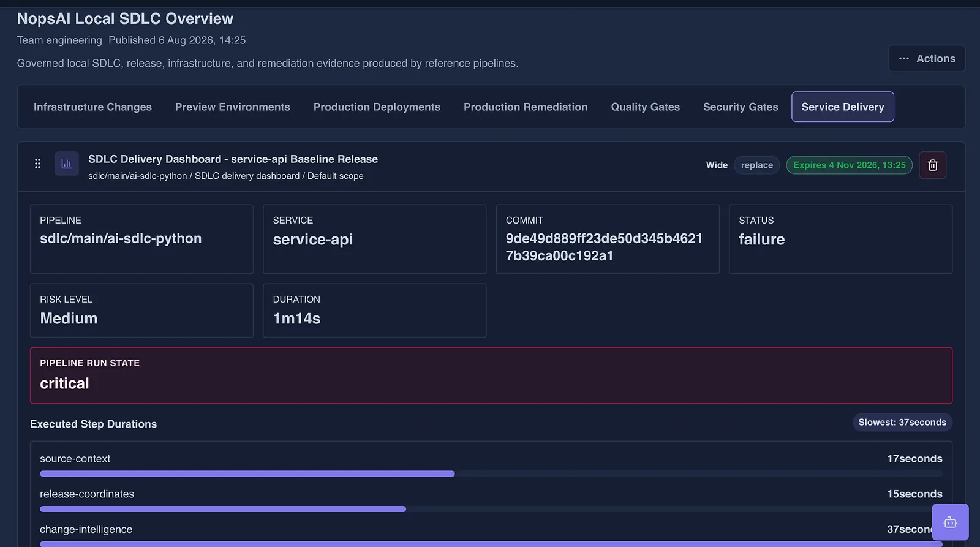The width and height of the screenshot is (980, 547).
Task: Click the sdlc/main/ai-sdlc-python breadcrumb subtitle
Action: click(x=226, y=176)
